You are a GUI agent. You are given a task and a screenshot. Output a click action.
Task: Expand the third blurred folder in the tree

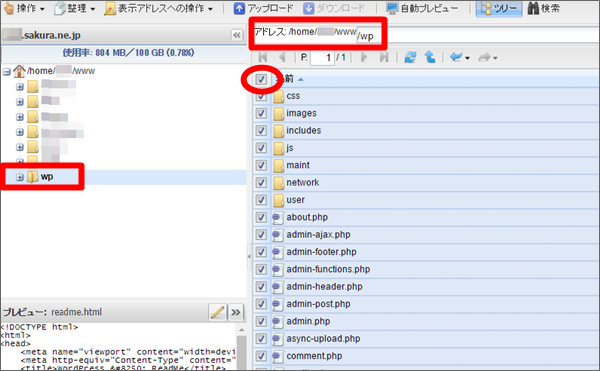(20, 117)
